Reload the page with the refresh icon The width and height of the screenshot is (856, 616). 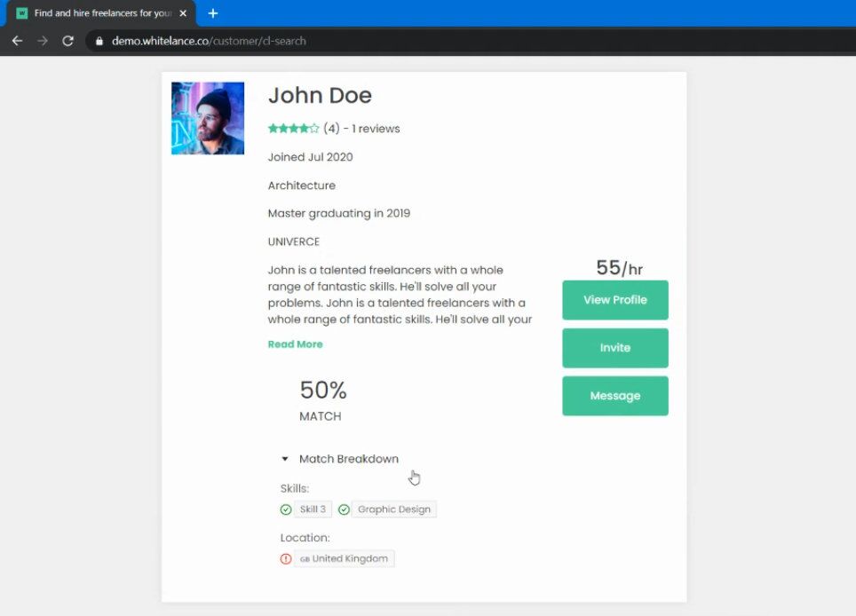(x=67, y=41)
